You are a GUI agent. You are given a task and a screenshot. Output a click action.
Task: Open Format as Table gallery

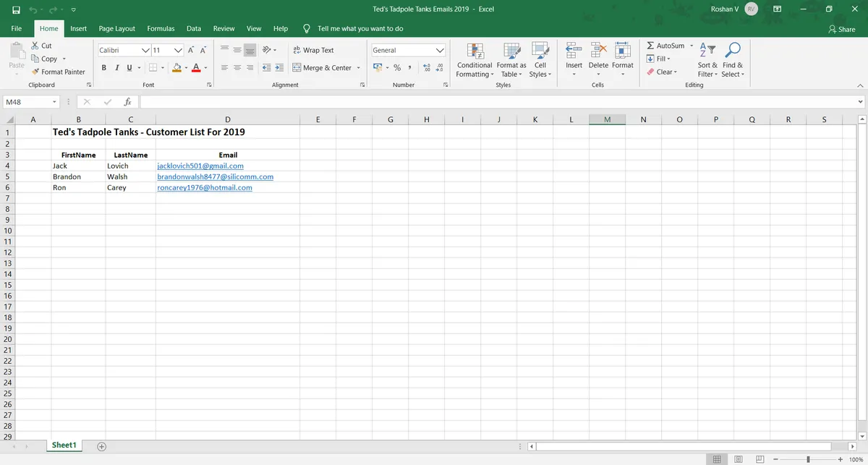(x=511, y=59)
